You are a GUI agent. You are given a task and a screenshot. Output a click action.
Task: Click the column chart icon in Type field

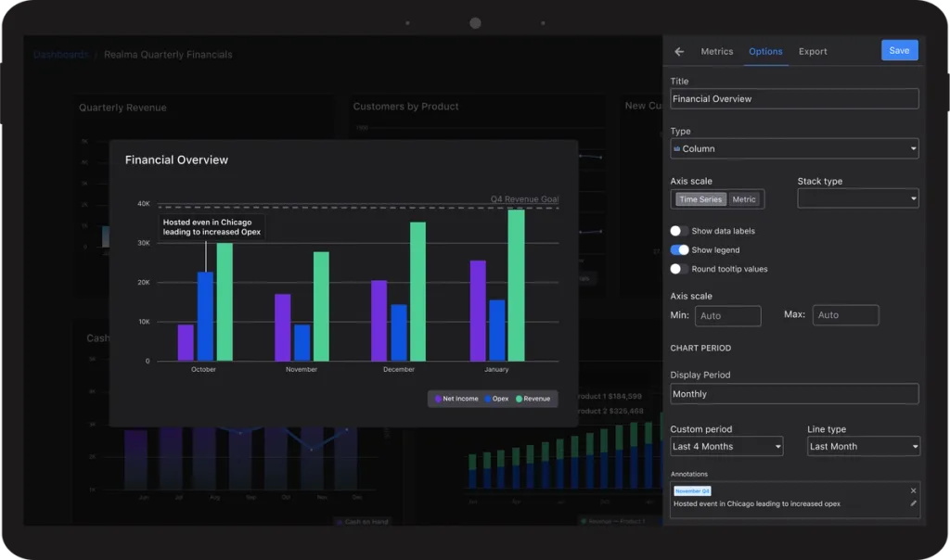pyautogui.click(x=676, y=148)
